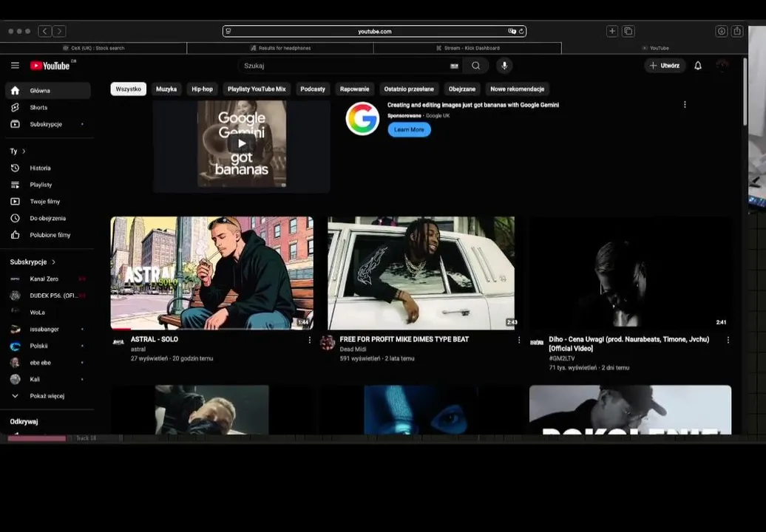Open the YouTube hamburger guide menu
Viewport: 766px width, 532px height.
[15, 66]
